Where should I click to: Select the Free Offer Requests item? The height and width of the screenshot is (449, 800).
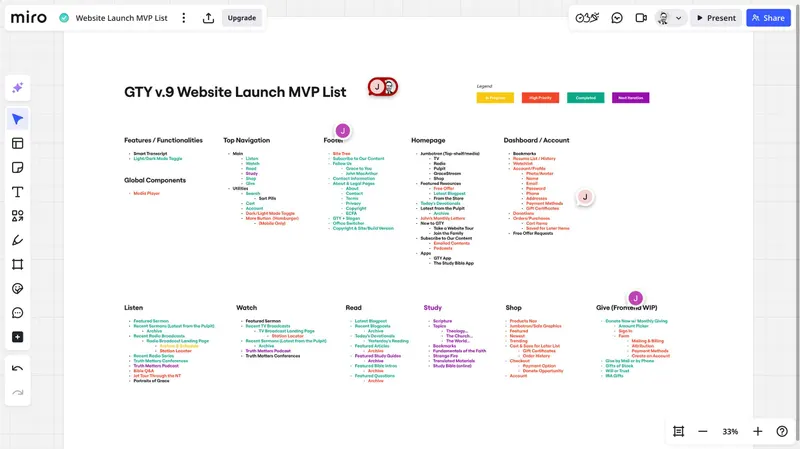pyautogui.click(x=533, y=233)
